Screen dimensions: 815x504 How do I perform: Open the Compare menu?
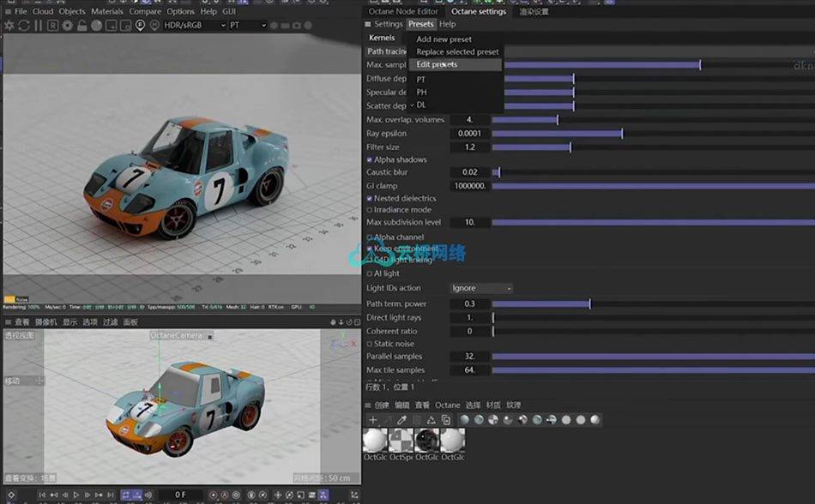coord(145,11)
